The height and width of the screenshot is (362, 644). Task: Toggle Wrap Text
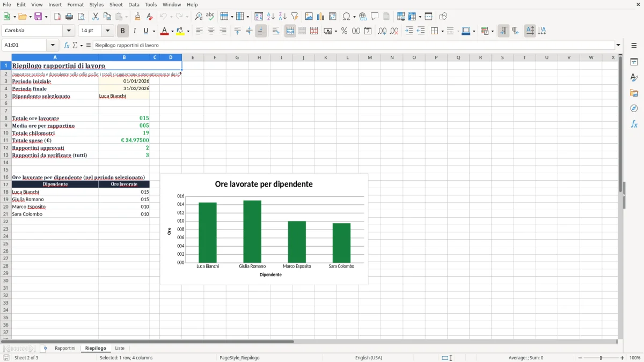tap(276, 31)
